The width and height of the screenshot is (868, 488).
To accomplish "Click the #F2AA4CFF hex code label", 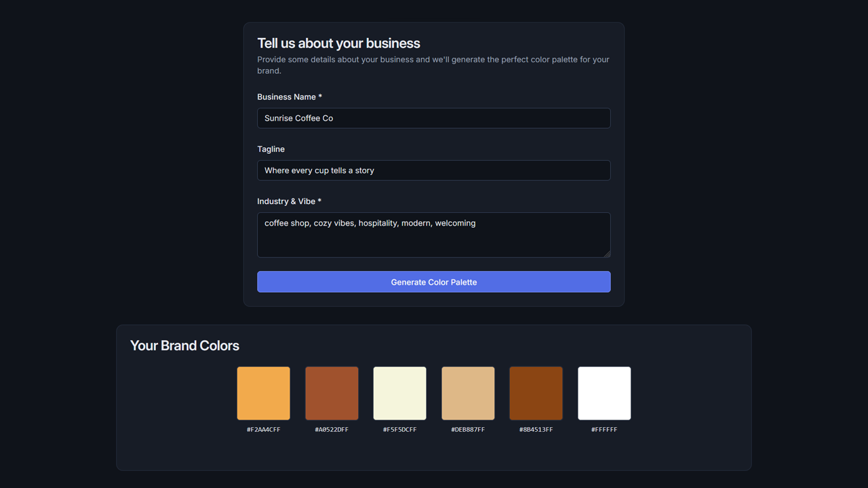I will coord(263,430).
